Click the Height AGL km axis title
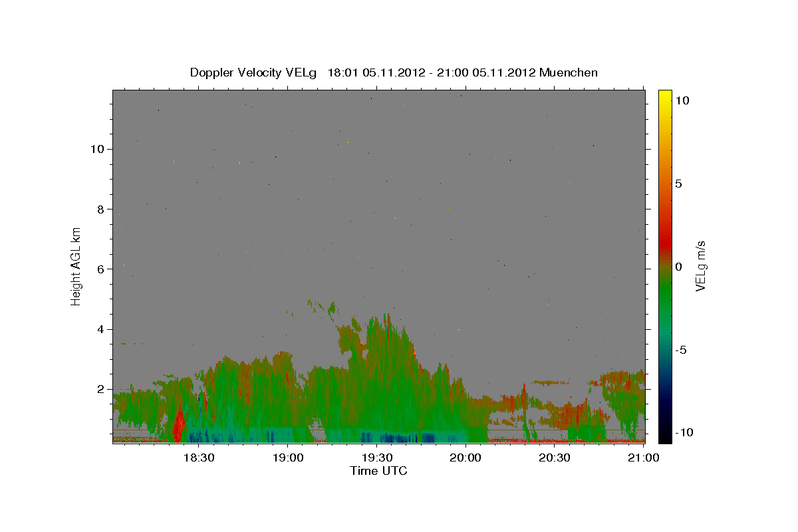 click(76, 267)
